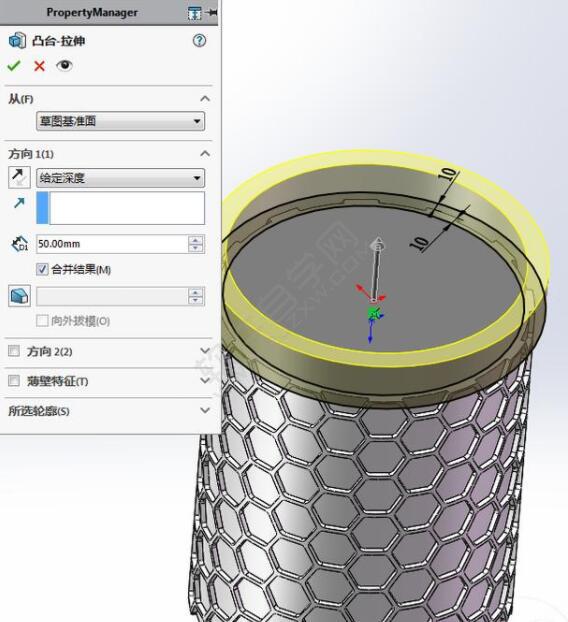Cancel the extrude with red X
Image resolution: width=568 pixels, height=622 pixels.
point(39,66)
